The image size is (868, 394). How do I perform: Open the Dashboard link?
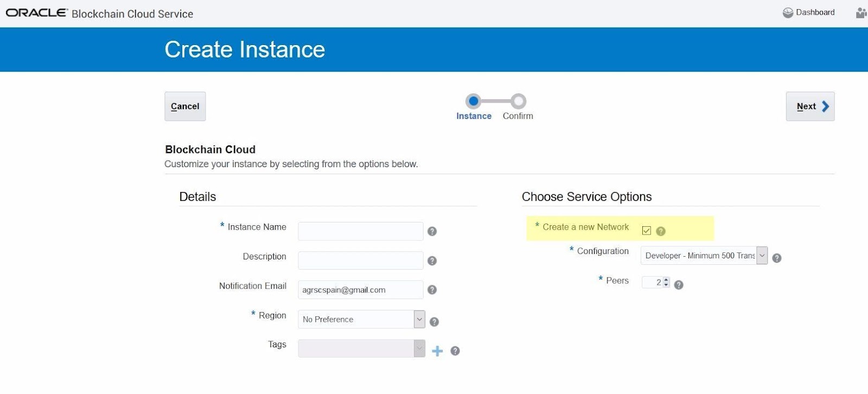tap(815, 12)
